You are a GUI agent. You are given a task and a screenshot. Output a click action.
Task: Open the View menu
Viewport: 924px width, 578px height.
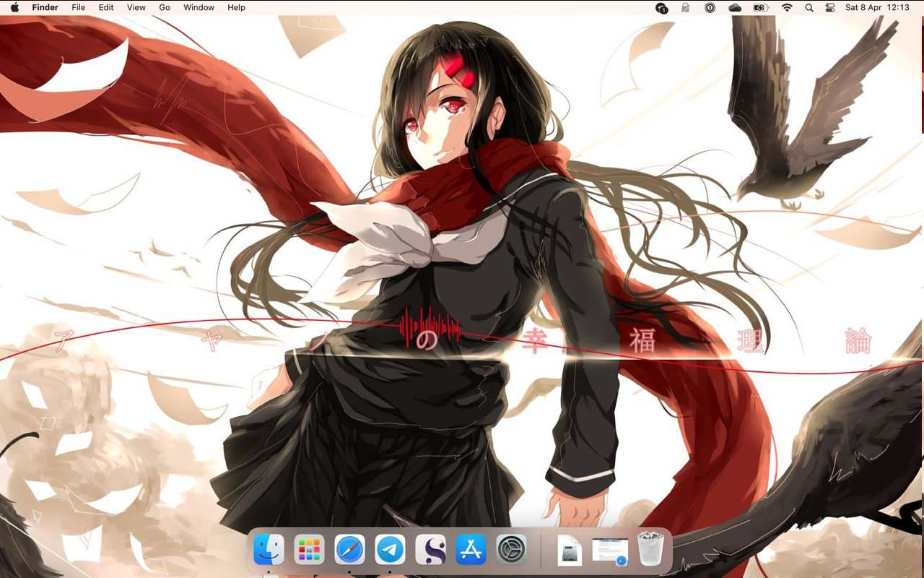pyautogui.click(x=136, y=7)
